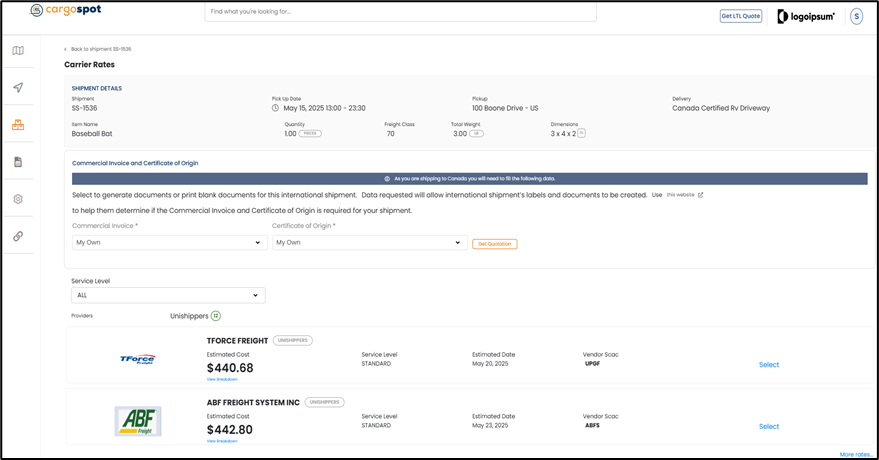Click the ABF Freight carrier logo
The width and height of the screenshot is (879, 460).
pyautogui.click(x=138, y=421)
